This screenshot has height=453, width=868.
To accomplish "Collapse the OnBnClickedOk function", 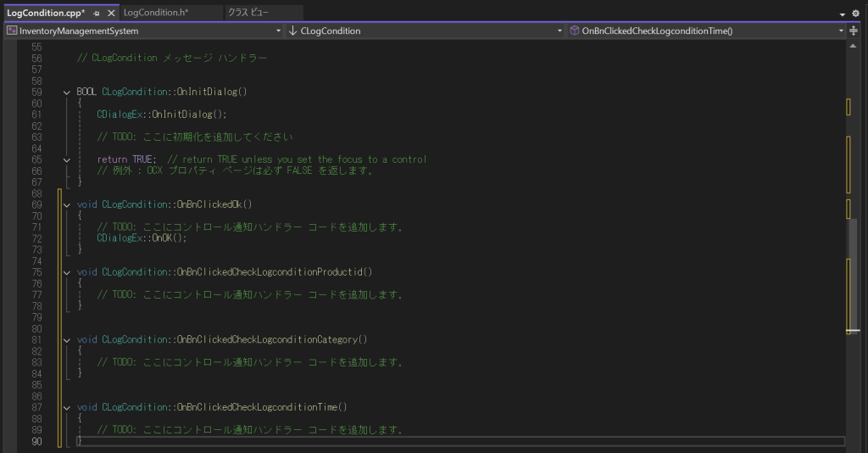I will coord(67,204).
